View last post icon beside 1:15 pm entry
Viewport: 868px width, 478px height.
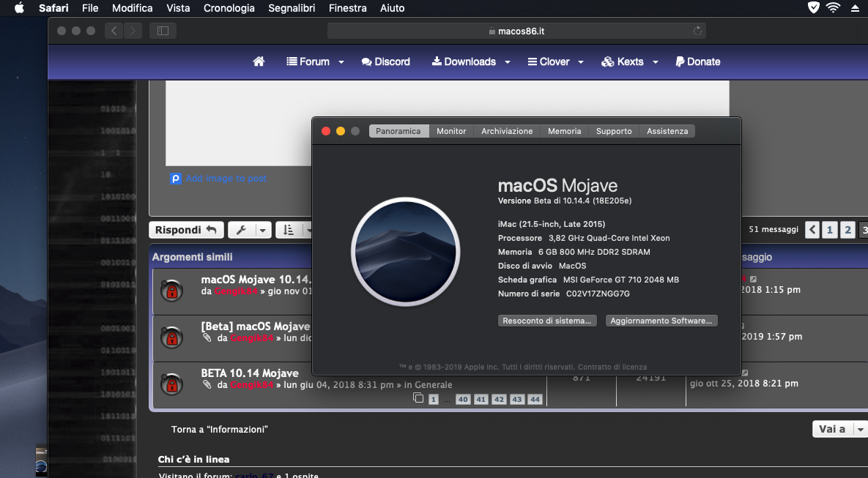[753, 279]
